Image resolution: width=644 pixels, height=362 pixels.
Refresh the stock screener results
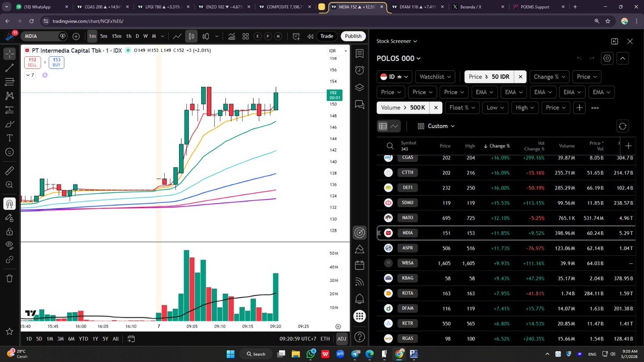(622, 126)
